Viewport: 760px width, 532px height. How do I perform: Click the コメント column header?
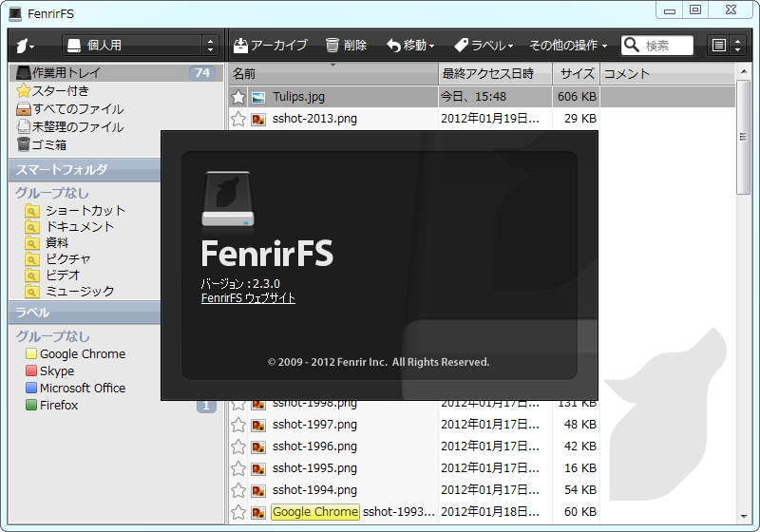point(668,74)
